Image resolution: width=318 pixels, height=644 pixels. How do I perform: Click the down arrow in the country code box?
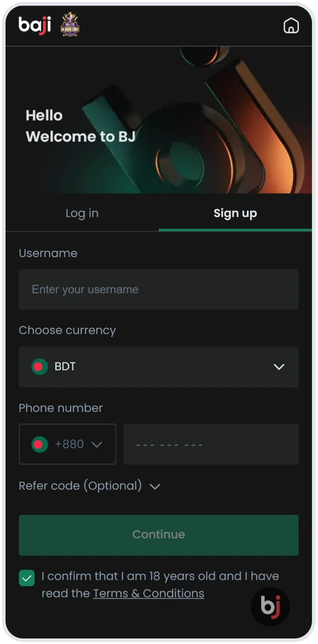(x=98, y=444)
